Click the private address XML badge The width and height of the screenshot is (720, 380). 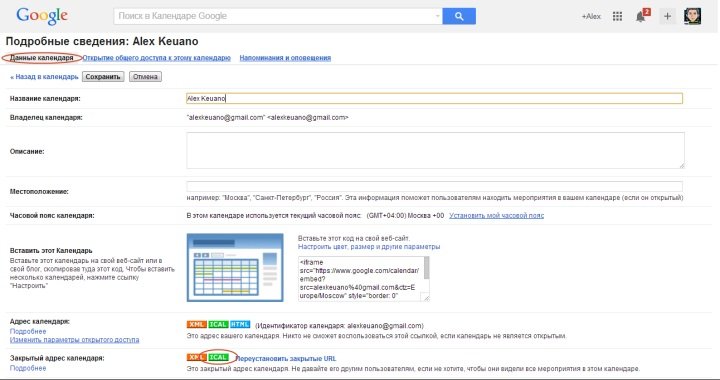click(x=197, y=357)
